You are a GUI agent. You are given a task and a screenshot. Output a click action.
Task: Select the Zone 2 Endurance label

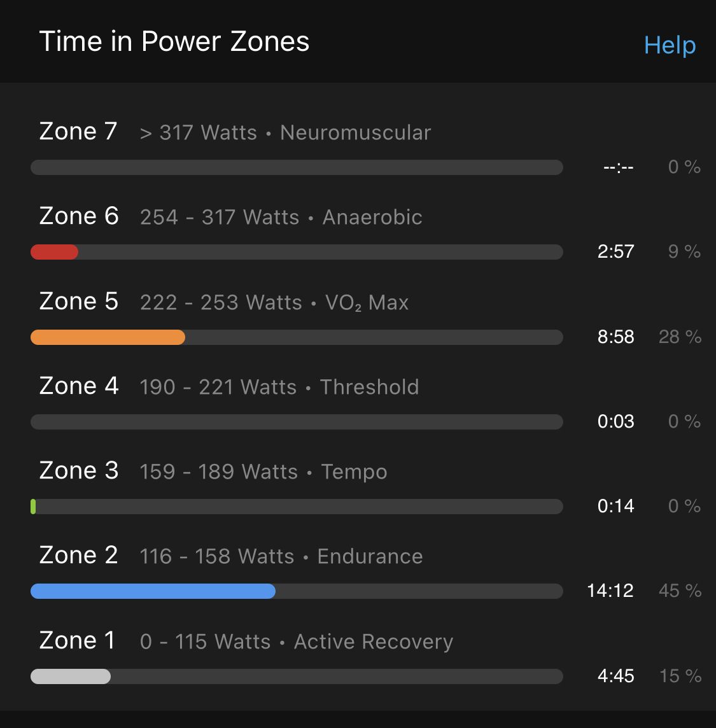[x=231, y=556]
